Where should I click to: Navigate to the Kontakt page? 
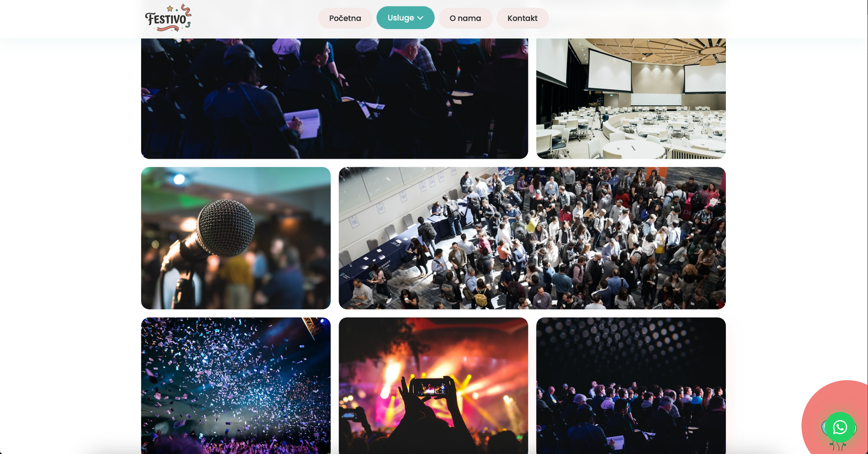[x=522, y=18]
